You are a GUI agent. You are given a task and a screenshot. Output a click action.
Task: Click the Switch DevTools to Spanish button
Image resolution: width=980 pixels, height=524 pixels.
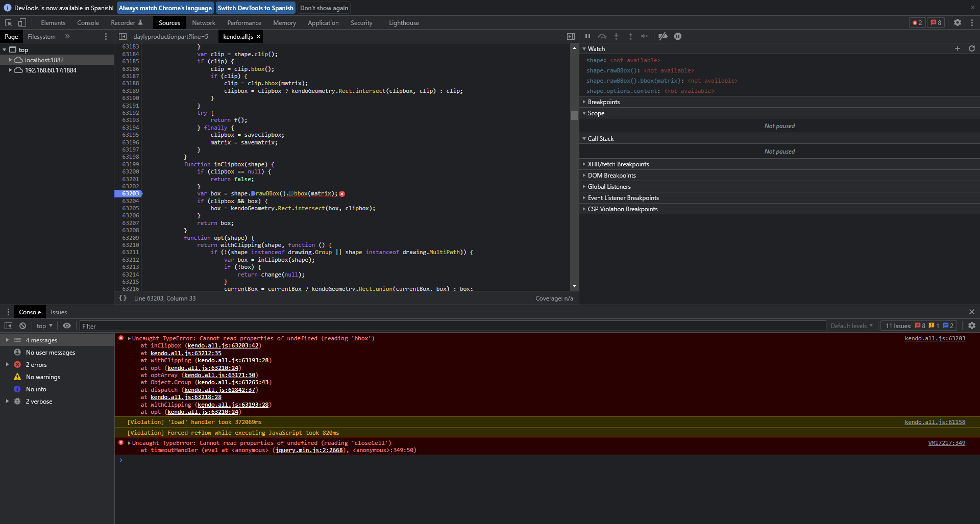pyautogui.click(x=255, y=8)
